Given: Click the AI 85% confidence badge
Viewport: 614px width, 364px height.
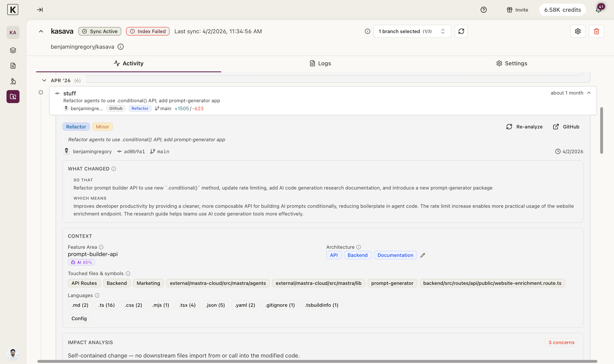Looking at the screenshot, I should (x=81, y=263).
